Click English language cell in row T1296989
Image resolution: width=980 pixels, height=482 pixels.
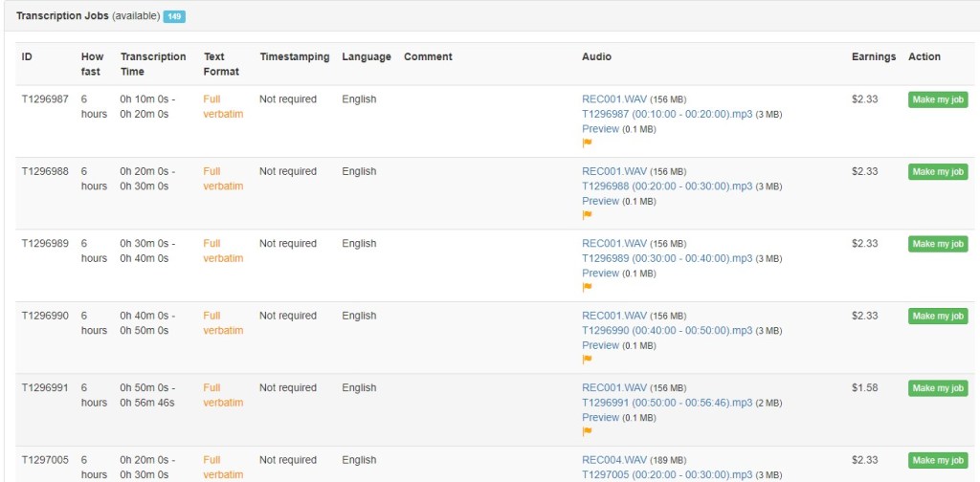[360, 244]
